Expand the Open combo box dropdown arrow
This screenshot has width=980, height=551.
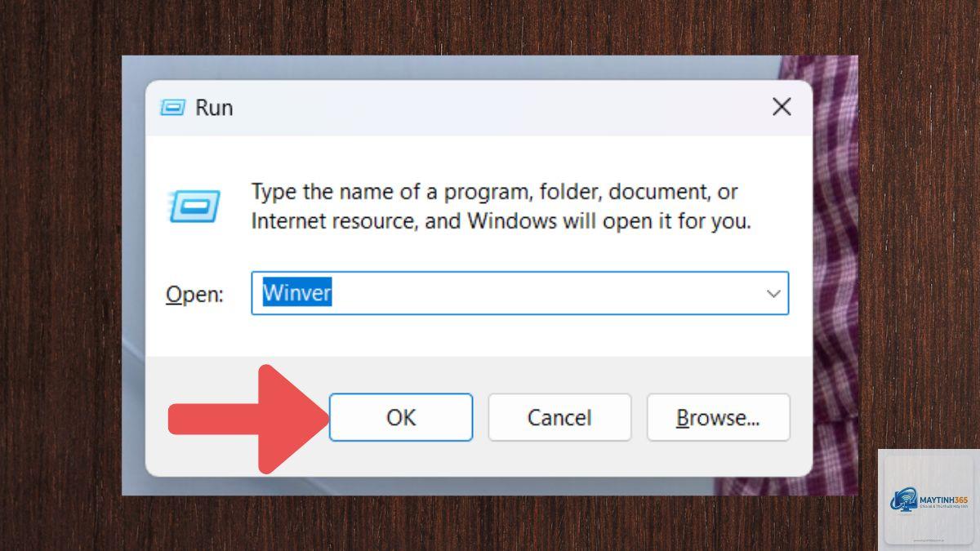[x=773, y=294]
